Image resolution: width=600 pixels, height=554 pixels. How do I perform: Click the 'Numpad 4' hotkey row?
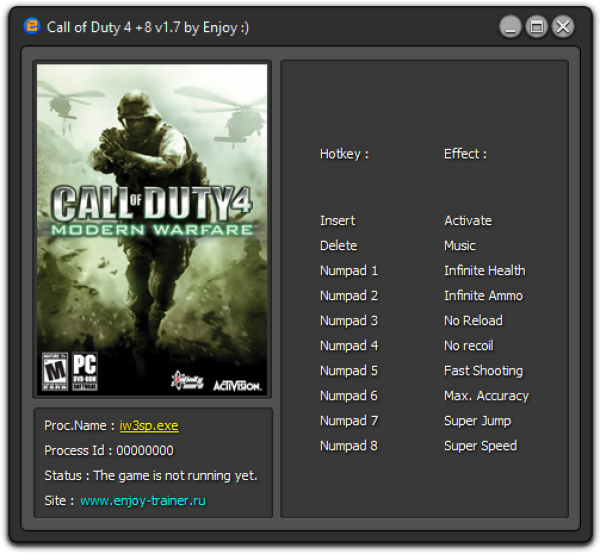point(349,345)
